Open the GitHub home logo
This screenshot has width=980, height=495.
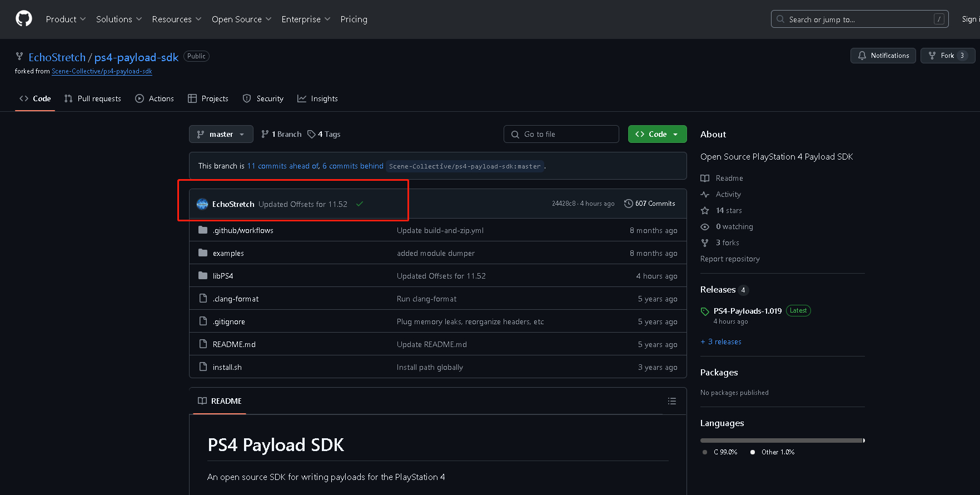point(24,19)
